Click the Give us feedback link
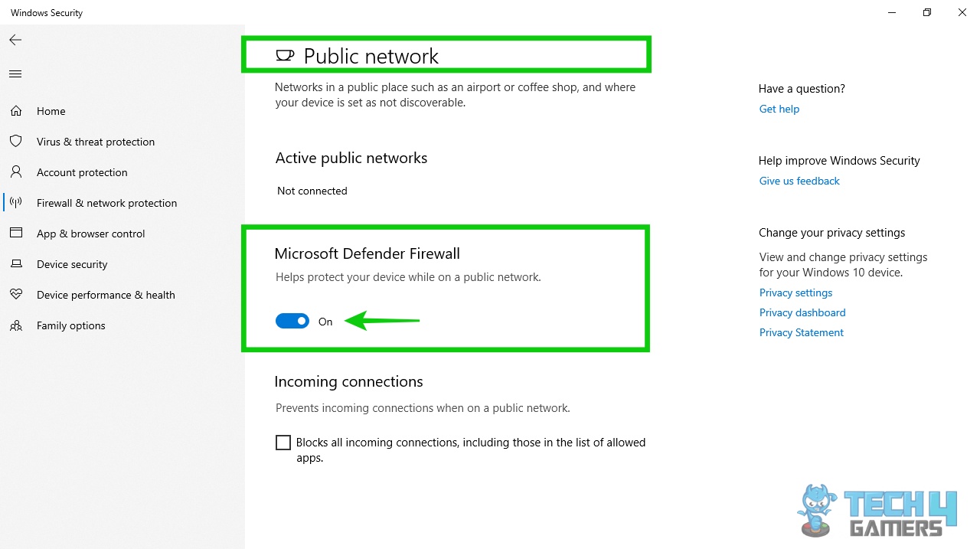The width and height of the screenshot is (980, 549). 799,181
